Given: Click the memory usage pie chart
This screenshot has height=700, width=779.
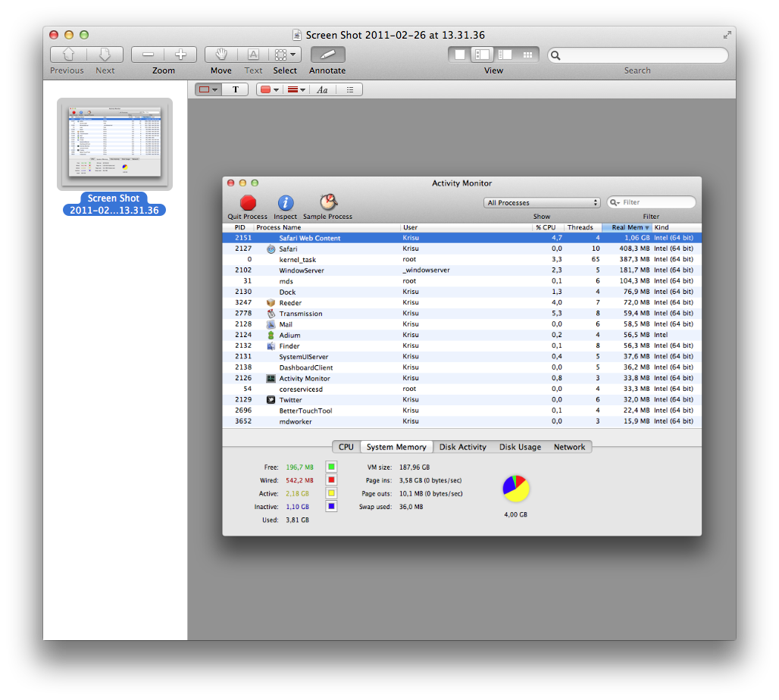Looking at the screenshot, I should pos(516,489).
